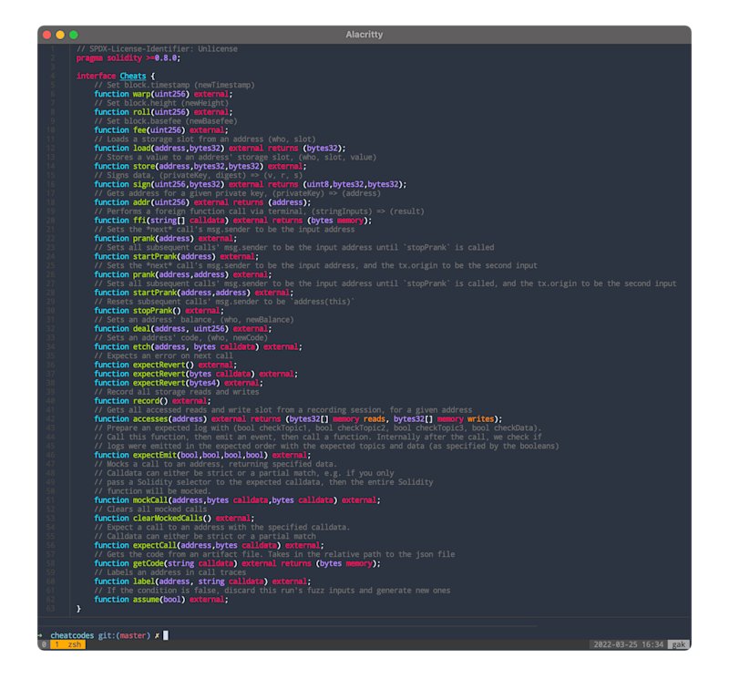
Task: Select the tmux window tab '1 zsh'
Action: click(x=67, y=644)
